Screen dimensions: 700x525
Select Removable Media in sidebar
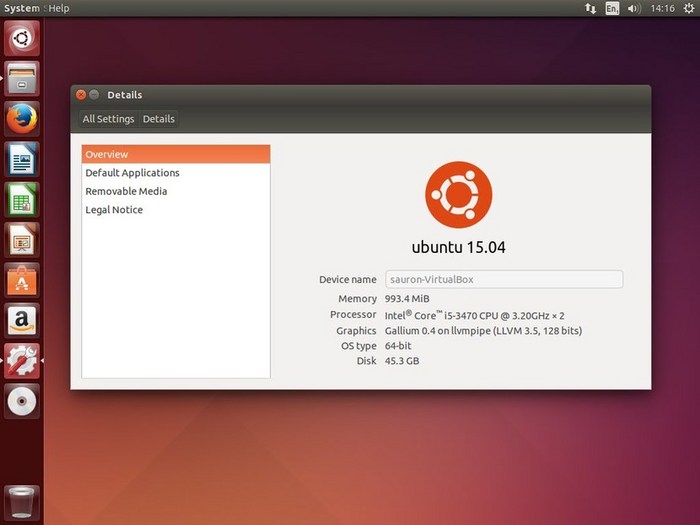pos(176,191)
